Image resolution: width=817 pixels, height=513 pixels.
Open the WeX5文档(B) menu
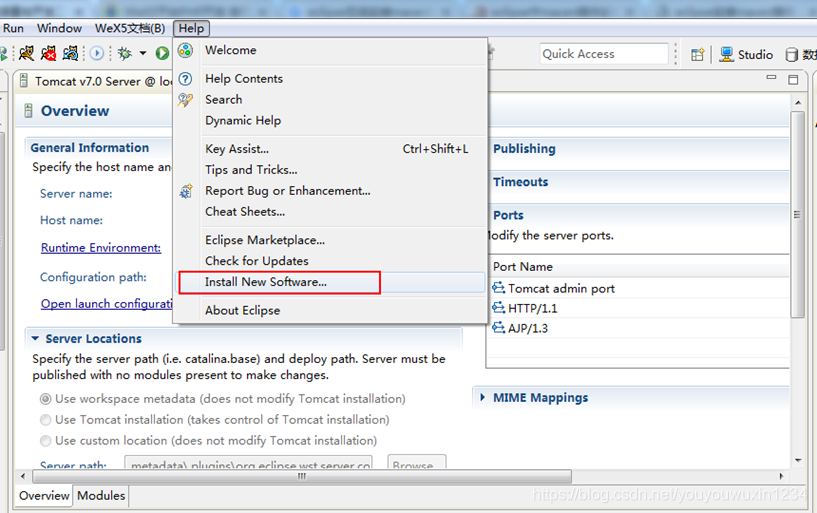[x=130, y=28]
